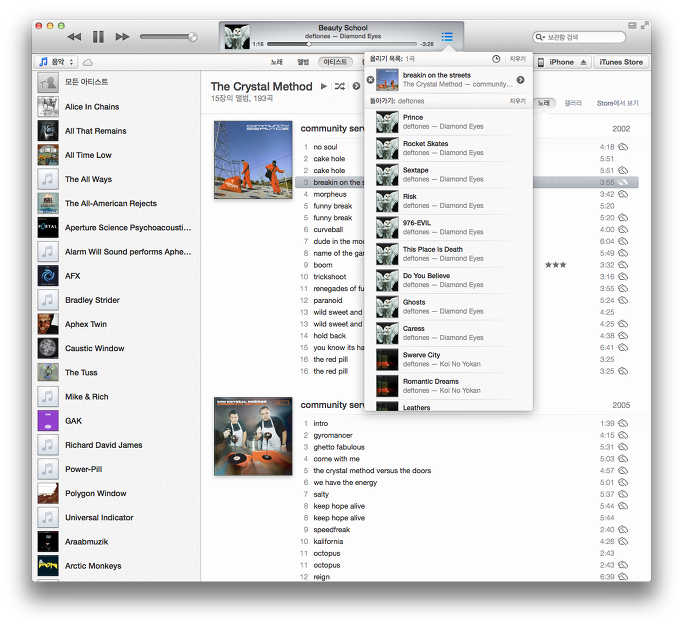Click the Store에서 보기 link
The image size is (683, 626).
point(617,103)
